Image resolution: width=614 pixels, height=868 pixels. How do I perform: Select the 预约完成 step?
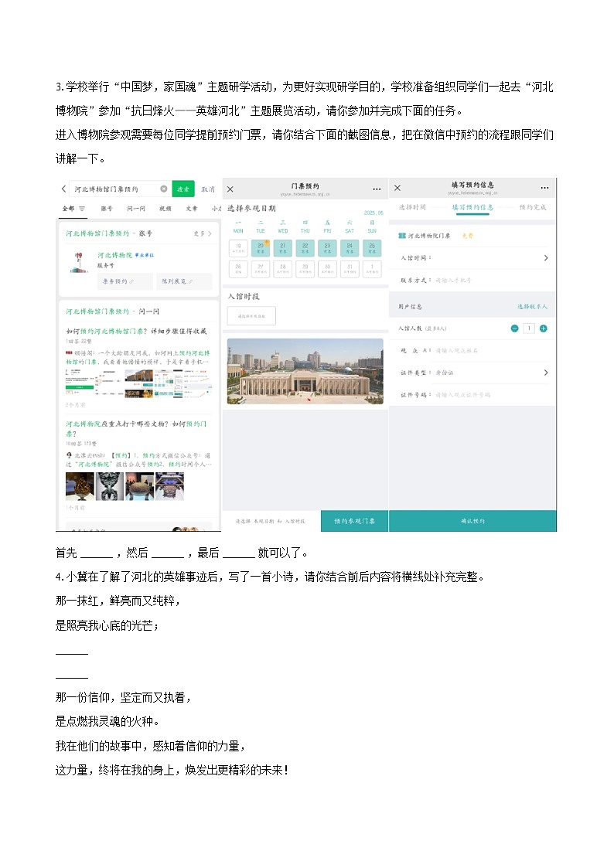point(533,207)
